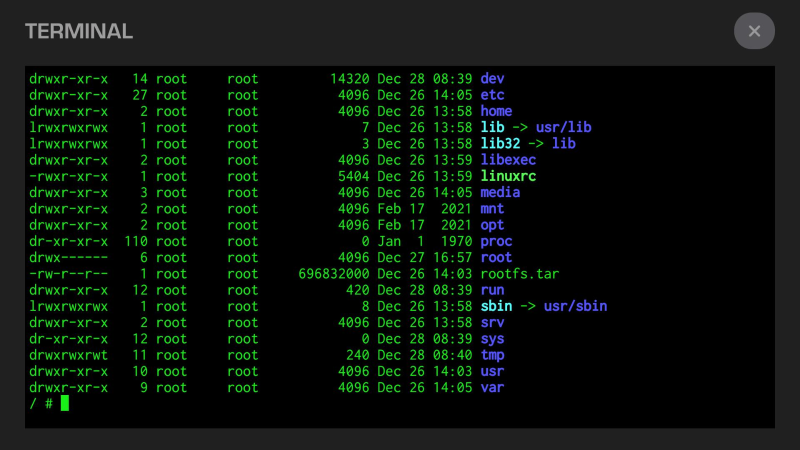Click the 'sys' directory name
This screenshot has width=800, height=450.
coord(492,339)
